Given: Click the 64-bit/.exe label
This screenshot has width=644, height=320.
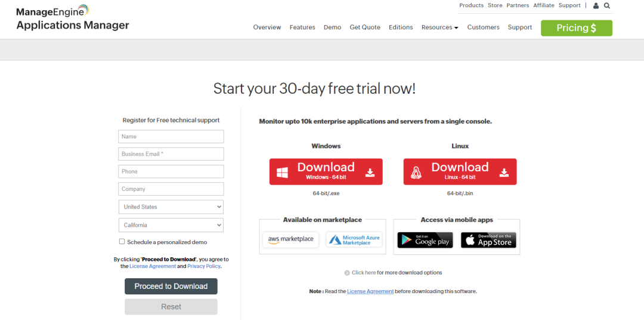Looking at the screenshot, I should tap(326, 193).
